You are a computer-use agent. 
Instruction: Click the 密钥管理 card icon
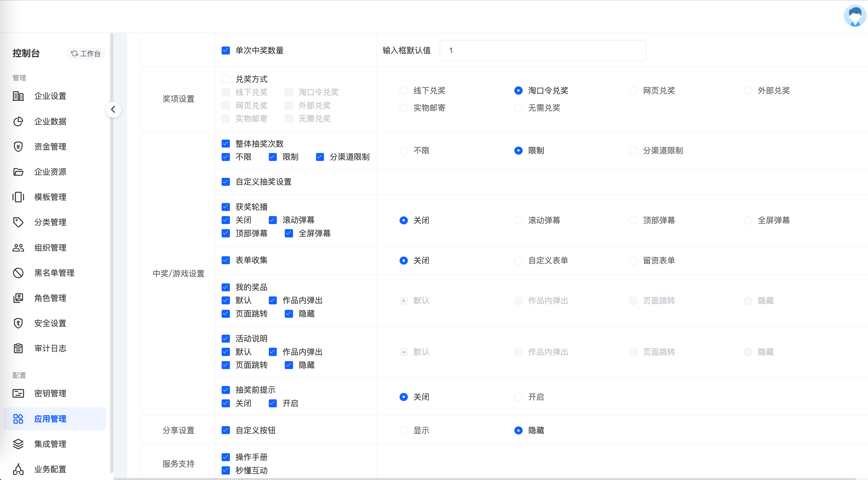tap(18, 393)
